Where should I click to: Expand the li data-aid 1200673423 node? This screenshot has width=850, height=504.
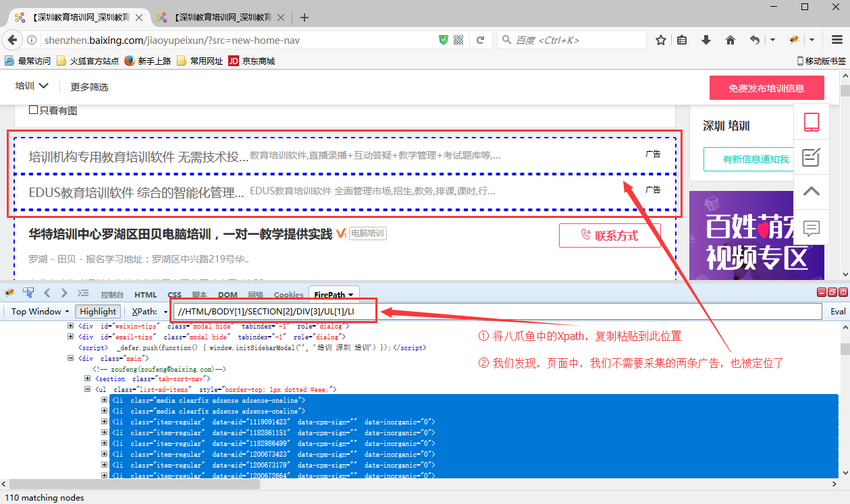[x=104, y=455]
